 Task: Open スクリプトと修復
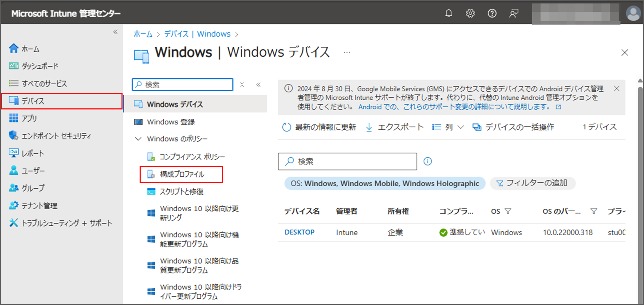[181, 192]
